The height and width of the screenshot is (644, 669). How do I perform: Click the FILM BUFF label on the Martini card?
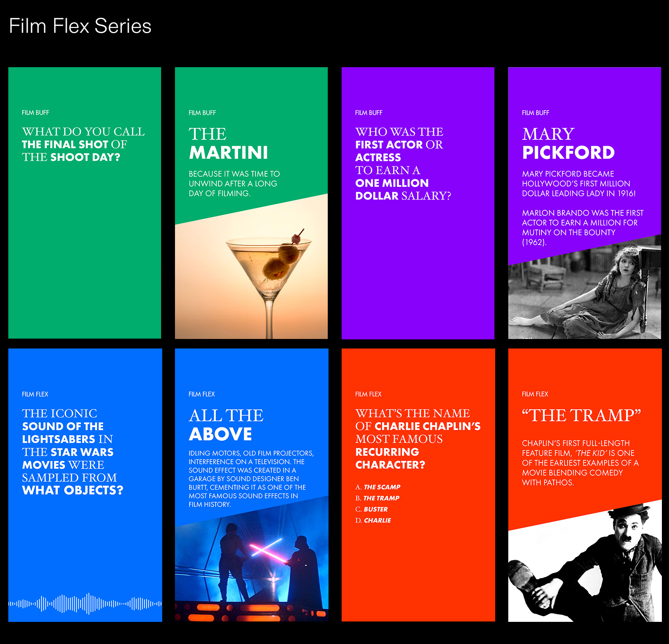202,113
